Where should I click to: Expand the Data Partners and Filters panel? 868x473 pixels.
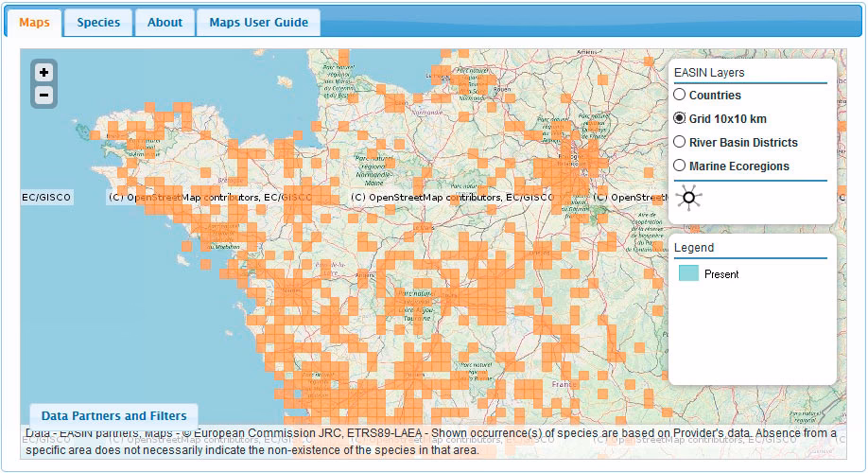pos(113,415)
